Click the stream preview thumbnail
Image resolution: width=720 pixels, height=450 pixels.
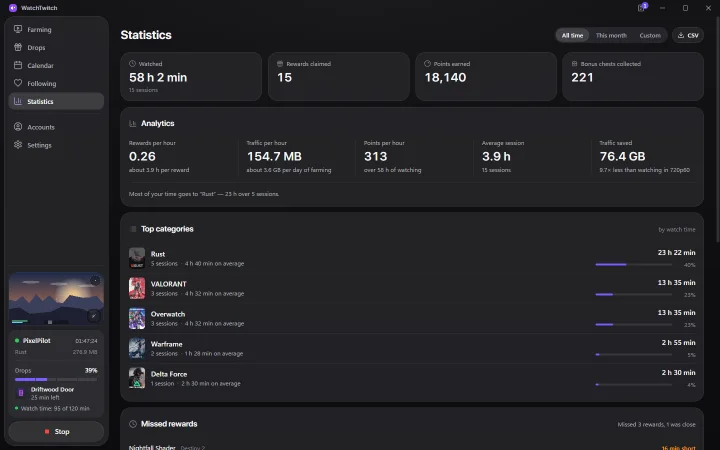pyautogui.click(x=56, y=299)
